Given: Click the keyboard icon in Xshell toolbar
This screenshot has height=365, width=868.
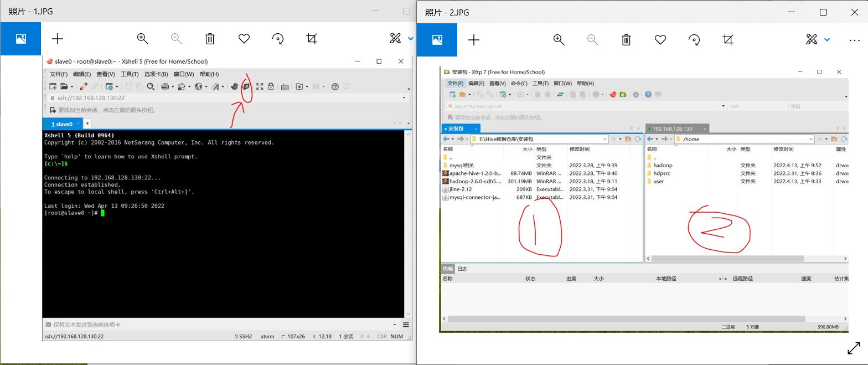Looking at the screenshot, I should [285, 86].
